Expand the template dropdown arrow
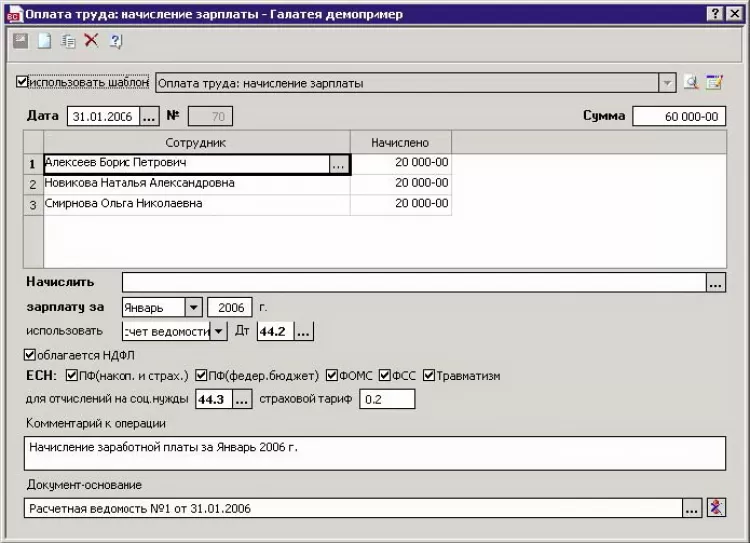 [x=667, y=83]
